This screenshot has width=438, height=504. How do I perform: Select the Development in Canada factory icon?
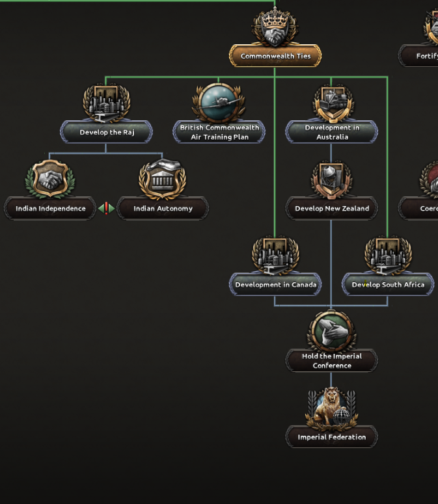275,256
